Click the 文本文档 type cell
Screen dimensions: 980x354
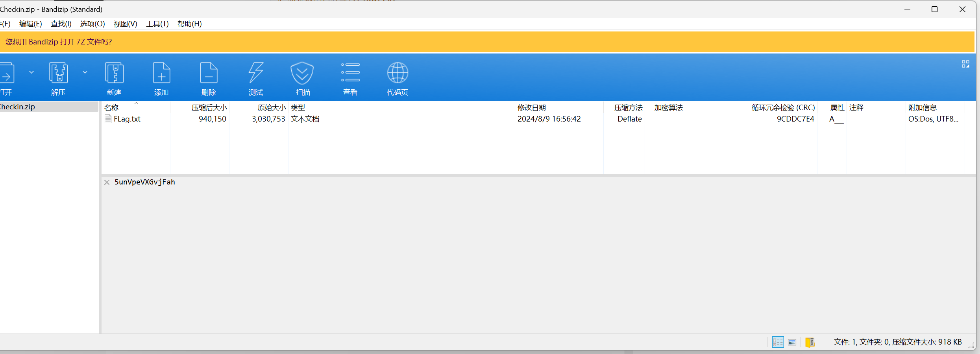[305, 119]
